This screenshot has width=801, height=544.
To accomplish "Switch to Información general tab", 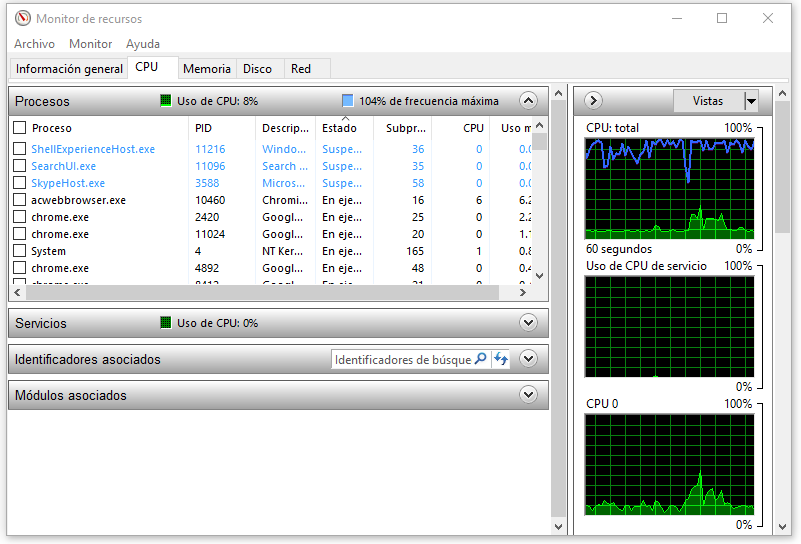I will click(x=69, y=68).
